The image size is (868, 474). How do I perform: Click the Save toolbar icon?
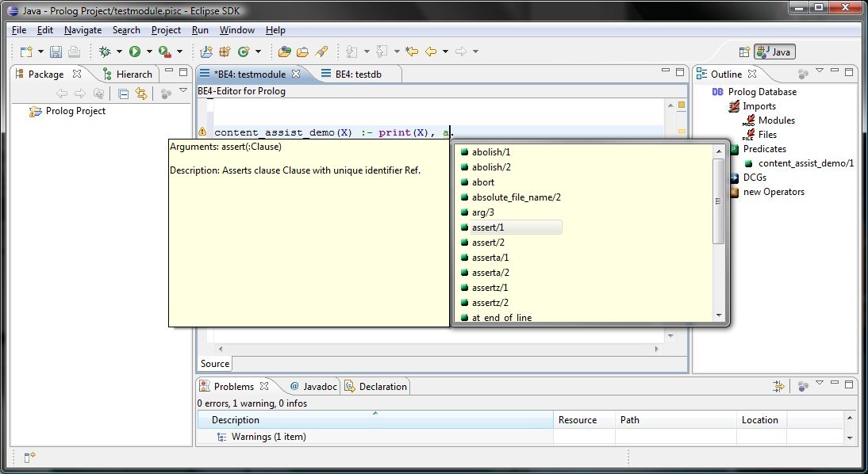coord(56,52)
